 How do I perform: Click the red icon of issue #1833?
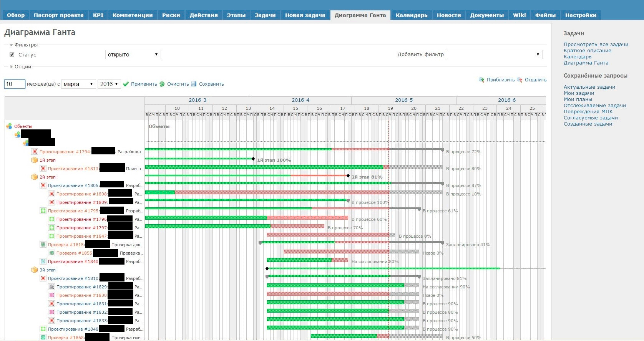click(51, 321)
